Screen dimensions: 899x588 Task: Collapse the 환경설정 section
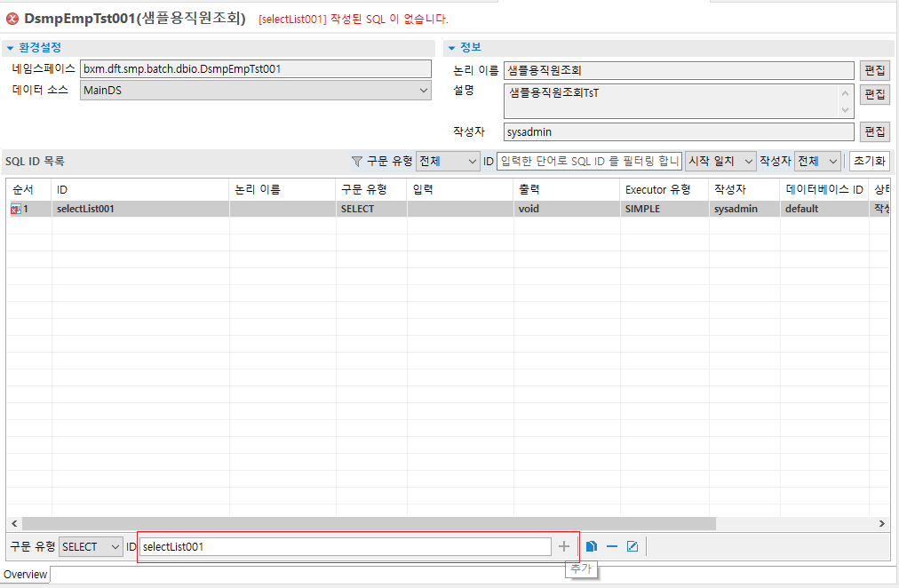8,48
